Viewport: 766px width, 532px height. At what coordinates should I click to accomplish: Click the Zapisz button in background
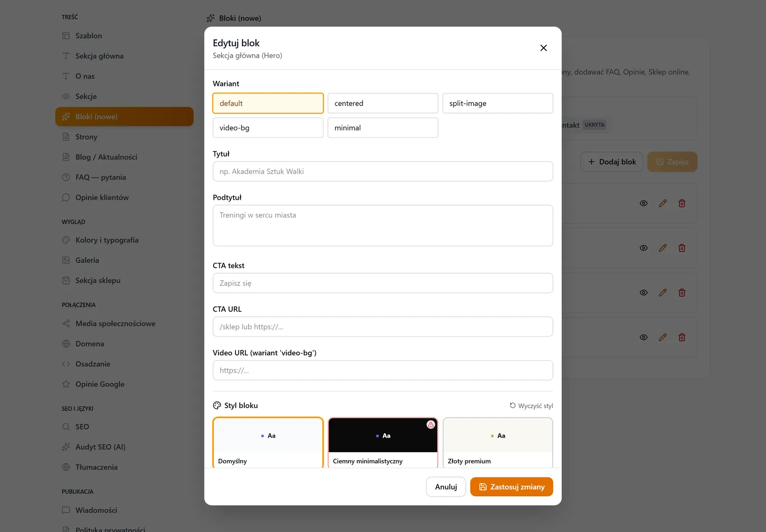[672, 162]
